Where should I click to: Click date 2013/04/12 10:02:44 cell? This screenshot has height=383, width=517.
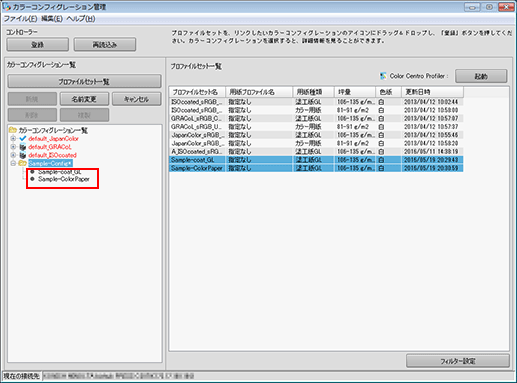pyautogui.click(x=431, y=102)
